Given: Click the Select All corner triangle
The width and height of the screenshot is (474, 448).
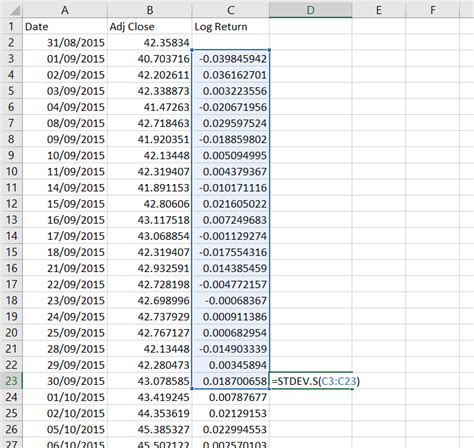Looking at the screenshot, I should [14, 11].
